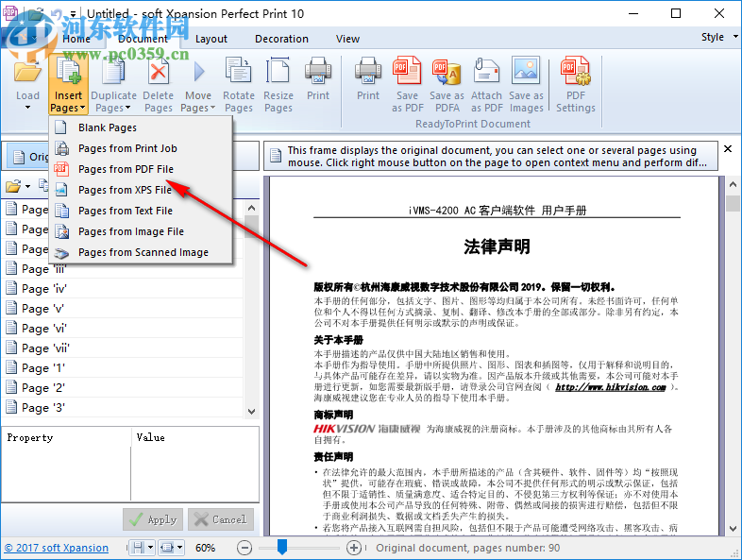Expand Duplicate Pages dropdown arrow

pos(127,108)
